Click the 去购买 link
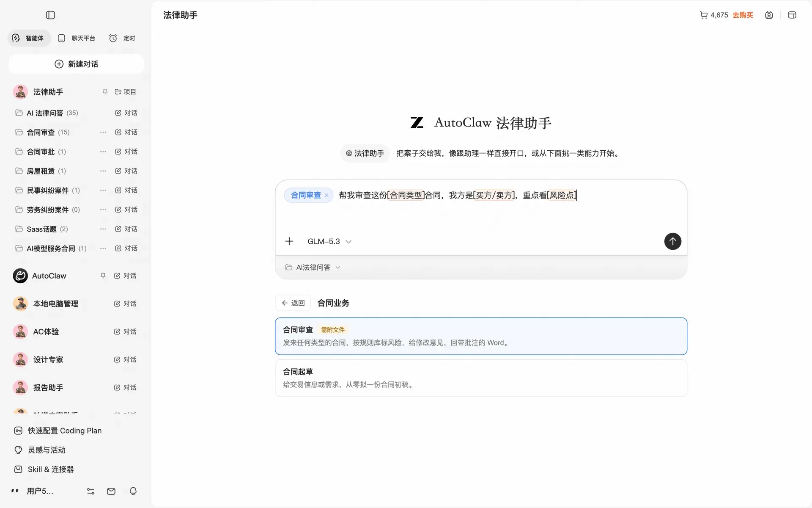The height and width of the screenshot is (508, 812). tap(743, 15)
